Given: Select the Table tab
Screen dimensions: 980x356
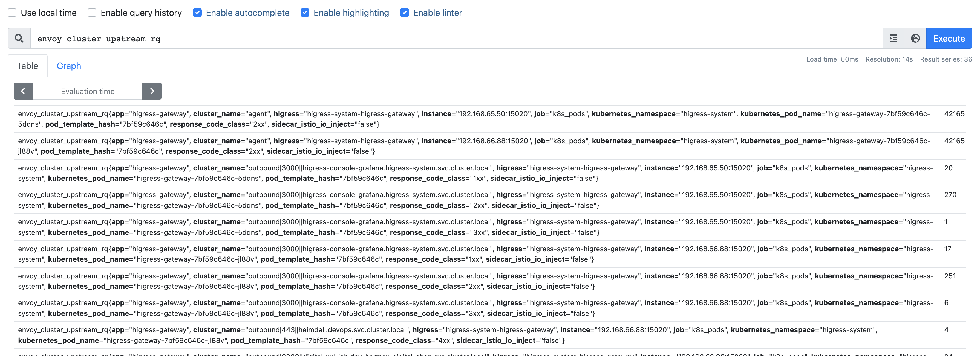Looking at the screenshot, I should (x=27, y=66).
